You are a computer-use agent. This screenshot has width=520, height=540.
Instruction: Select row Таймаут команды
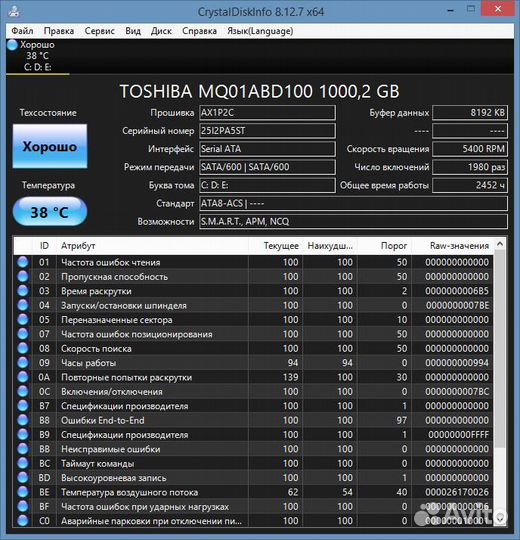click(253, 463)
